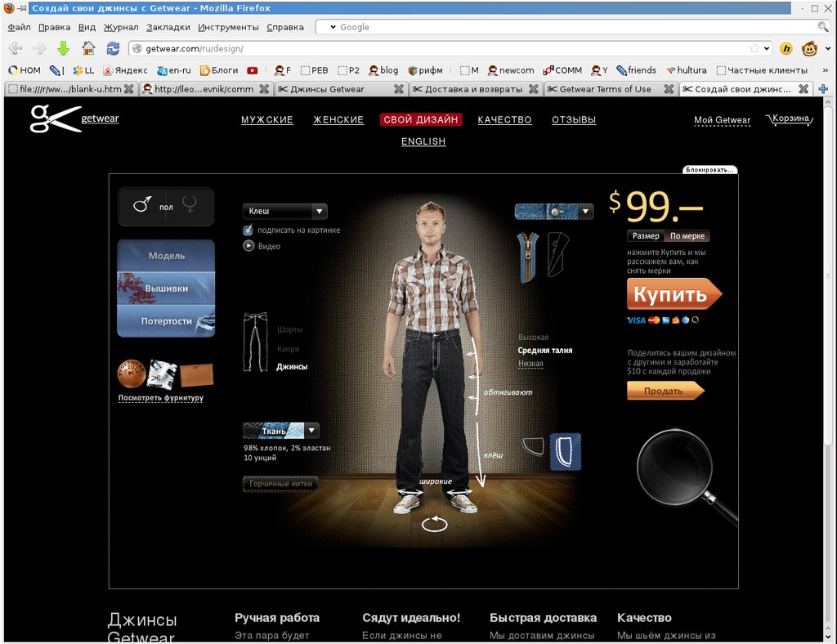Open the dropdown arrow beside monkey icon

coord(828,48)
